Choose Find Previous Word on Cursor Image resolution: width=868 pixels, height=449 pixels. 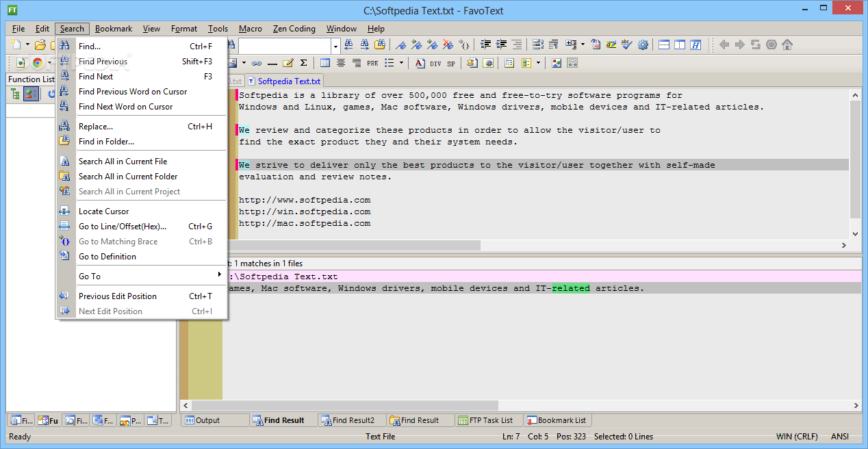141,92
